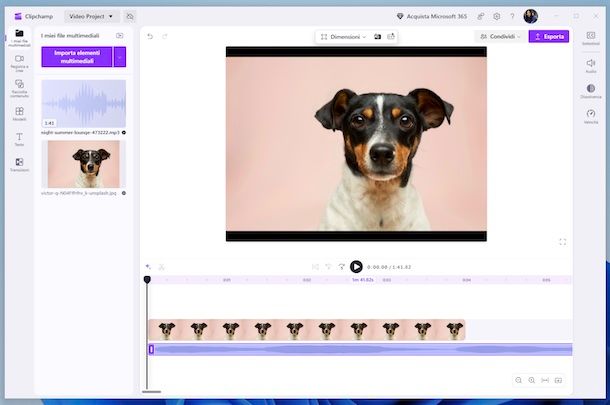Viewport: 610px width, 405px height.
Task: Zoom in the timeline
Action: pyautogui.click(x=531, y=380)
